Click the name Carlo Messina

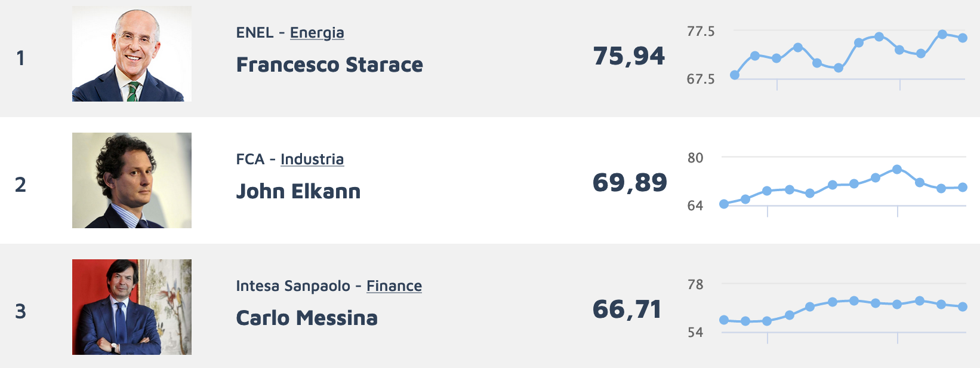point(307,318)
